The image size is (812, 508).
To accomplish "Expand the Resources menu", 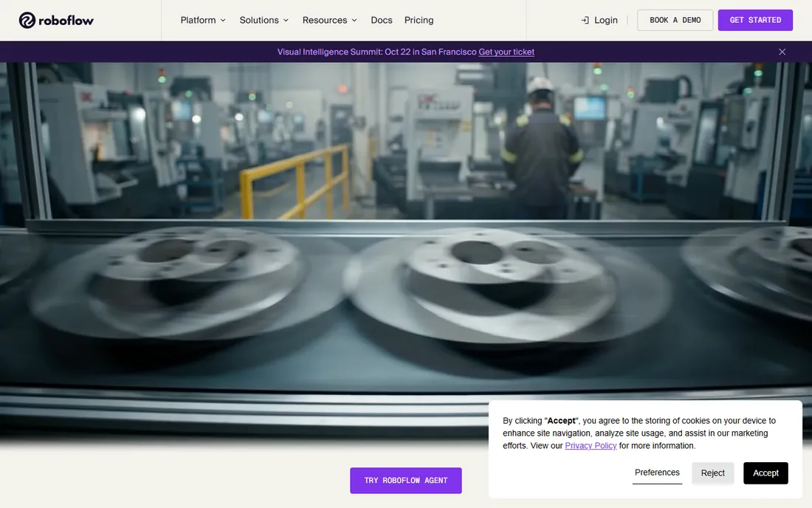I will pyautogui.click(x=330, y=20).
